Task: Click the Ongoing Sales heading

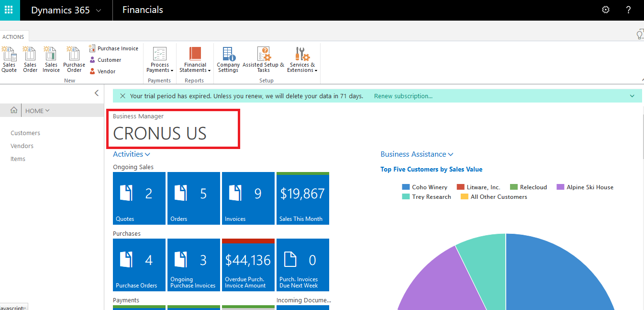Action: point(133,167)
